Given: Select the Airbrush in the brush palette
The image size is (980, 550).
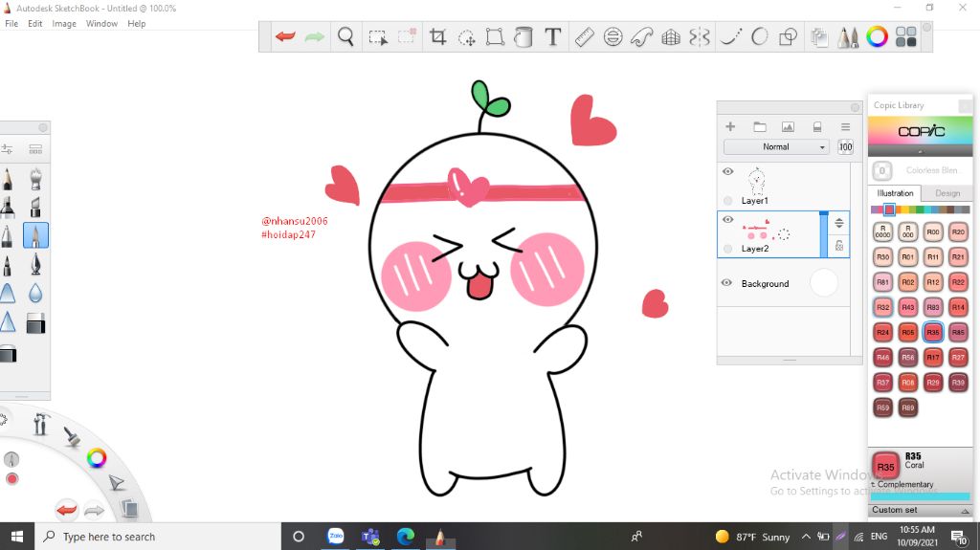Looking at the screenshot, I should pyautogui.click(x=35, y=179).
